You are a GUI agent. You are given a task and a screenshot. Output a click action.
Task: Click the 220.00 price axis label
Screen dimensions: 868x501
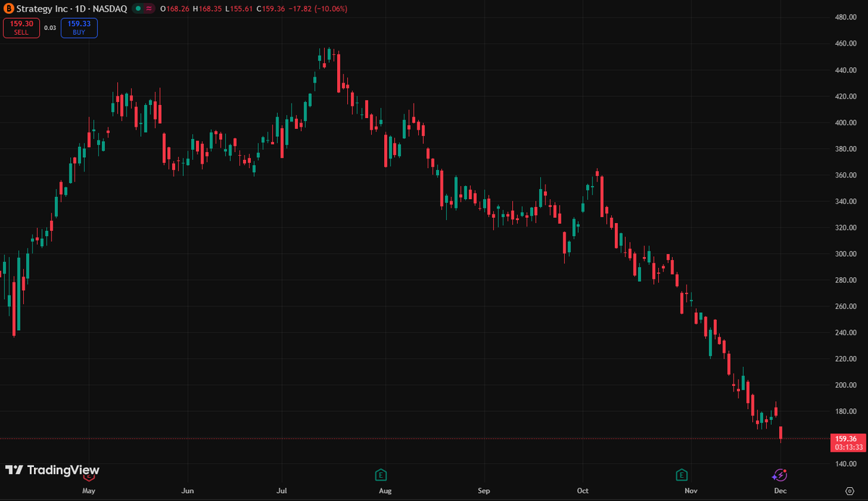(846, 359)
